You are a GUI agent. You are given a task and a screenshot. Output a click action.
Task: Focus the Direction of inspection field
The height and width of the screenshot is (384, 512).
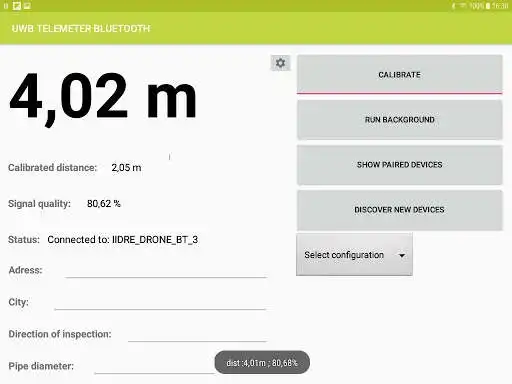click(x=197, y=334)
